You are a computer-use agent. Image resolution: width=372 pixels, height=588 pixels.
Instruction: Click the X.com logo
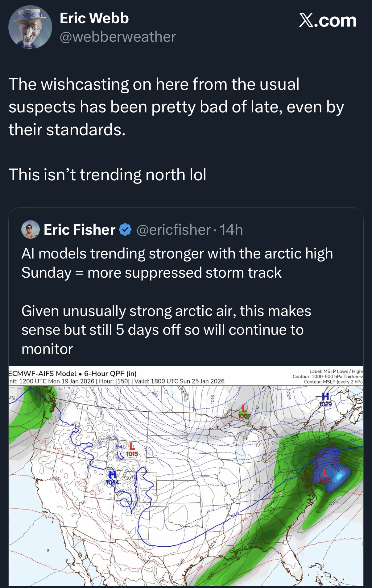click(328, 21)
